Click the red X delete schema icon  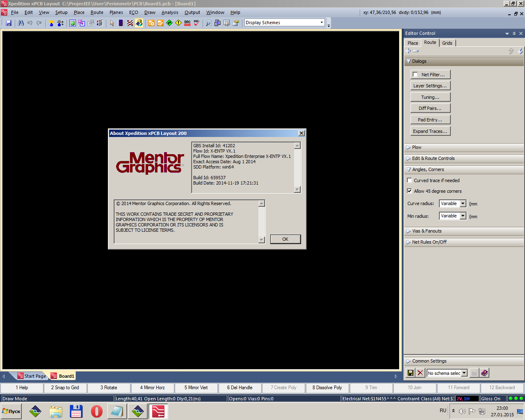(x=420, y=373)
